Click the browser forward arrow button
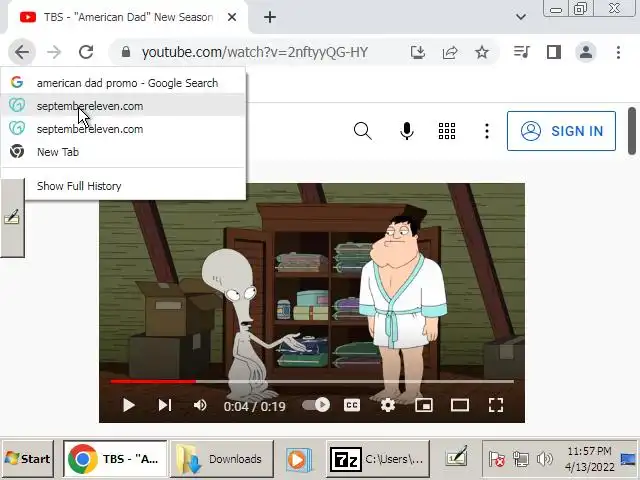This screenshot has width=640, height=480. (54, 52)
